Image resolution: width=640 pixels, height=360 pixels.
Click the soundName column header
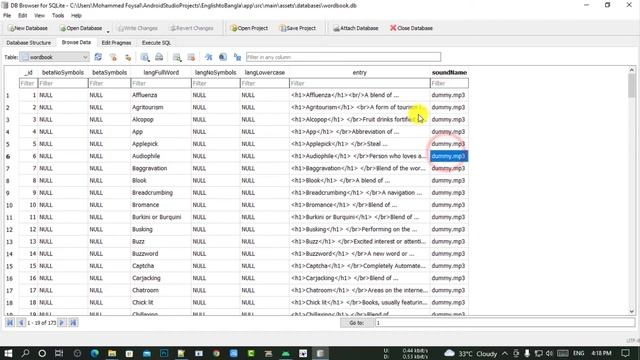449,73
